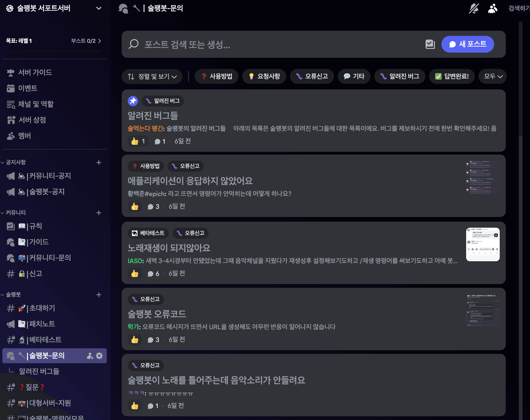Open the ❓질문❓ channel
Screen dimensions: 530x420
point(54,387)
